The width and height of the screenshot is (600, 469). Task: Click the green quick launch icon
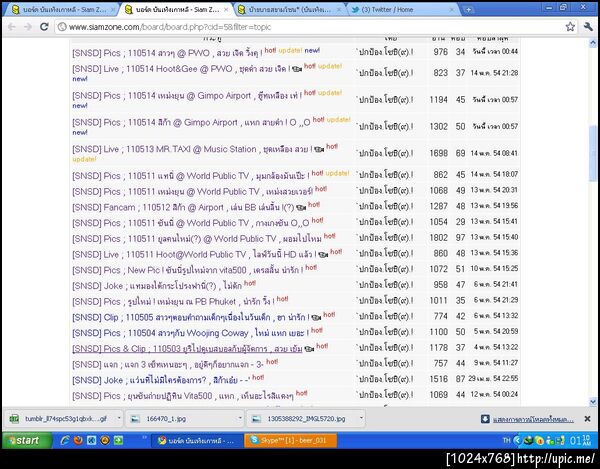coord(118,440)
